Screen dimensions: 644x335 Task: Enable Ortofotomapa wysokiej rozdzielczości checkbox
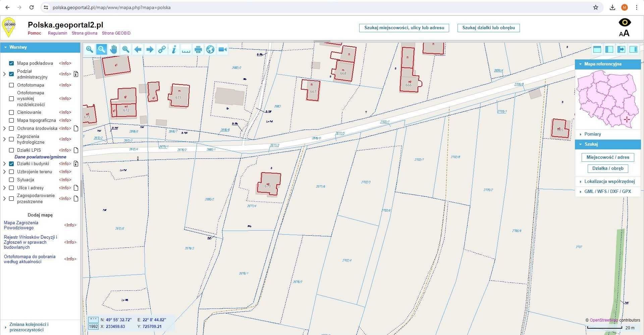tap(11, 99)
